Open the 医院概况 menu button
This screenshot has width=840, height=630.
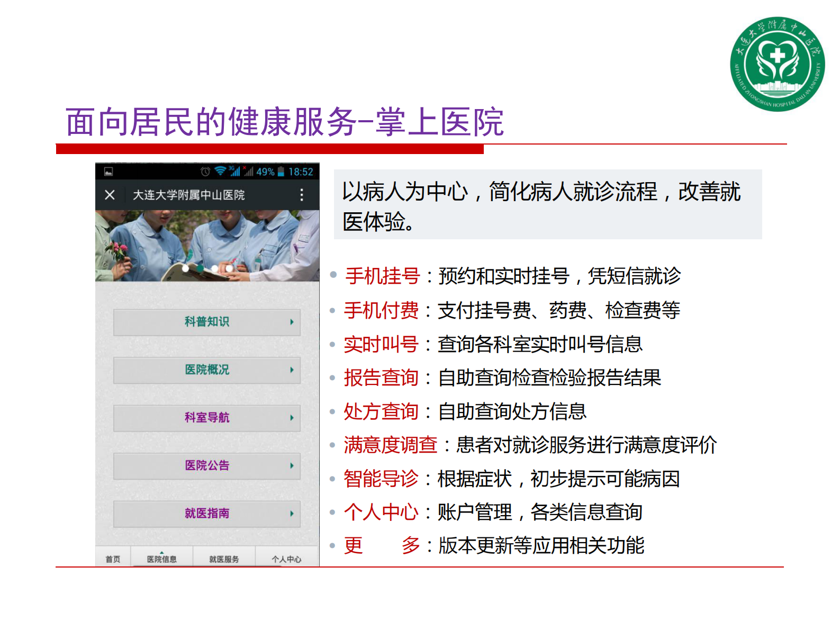[207, 370]
